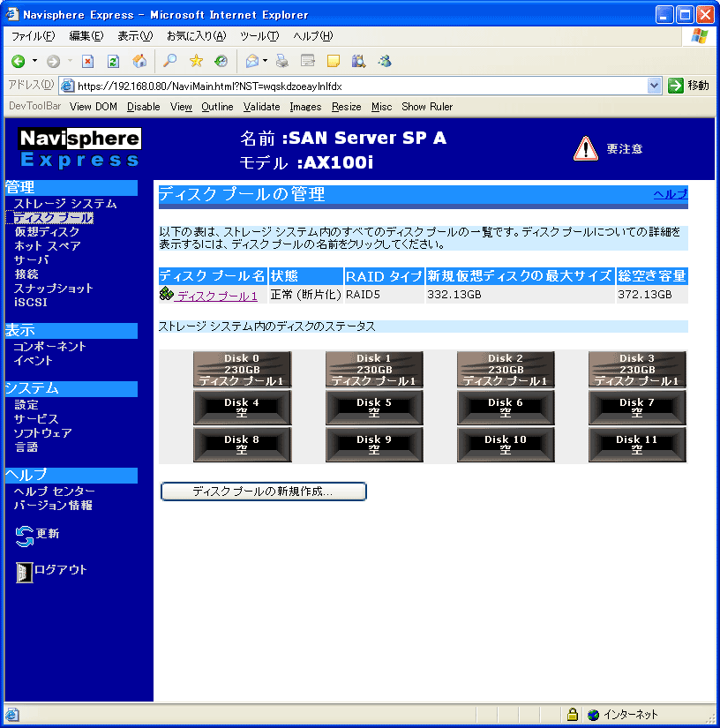Viewport: 720px width, 728px height.
Task: Click the Search magnifier toolbar icon
Action: (170, 61)
